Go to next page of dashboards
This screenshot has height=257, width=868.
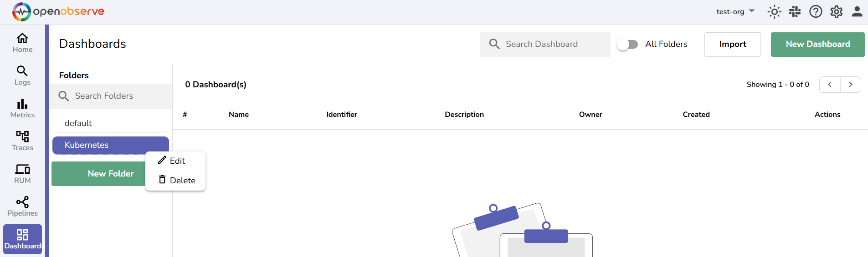point(850,85)
